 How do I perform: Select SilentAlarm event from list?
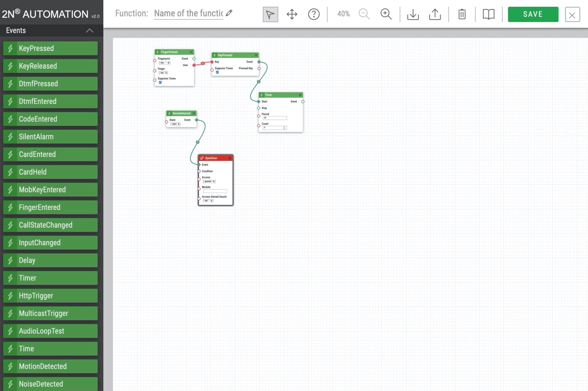50,137
